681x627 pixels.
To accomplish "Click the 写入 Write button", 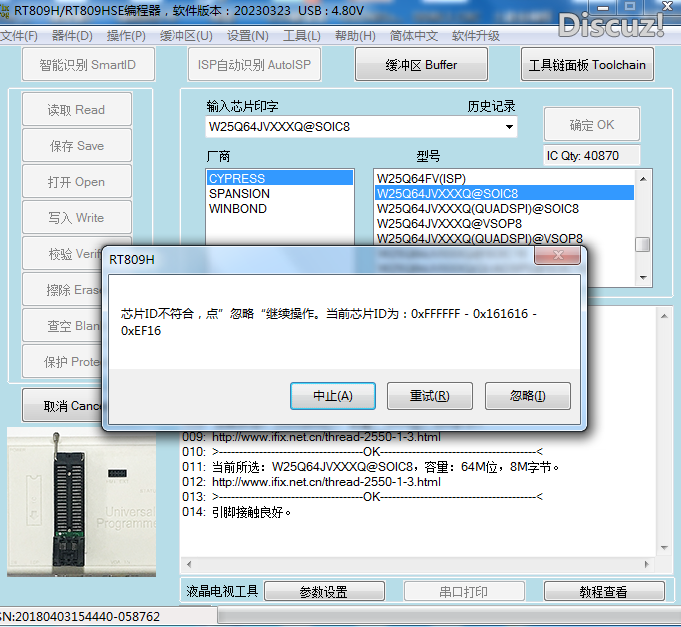I will pyautogui.click(x=77, y=218).
